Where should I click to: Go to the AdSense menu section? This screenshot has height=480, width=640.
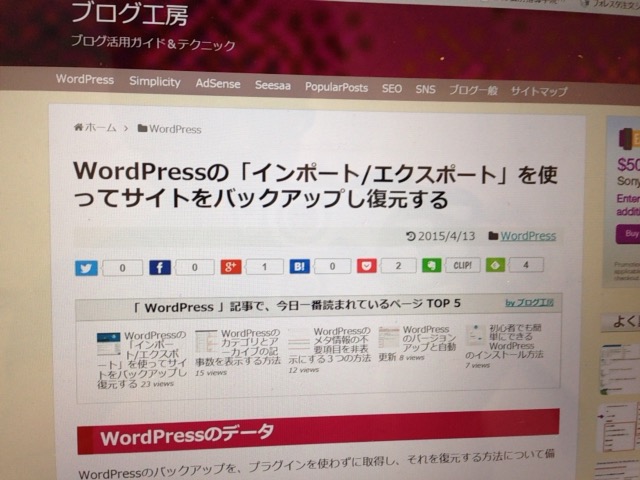217,84
